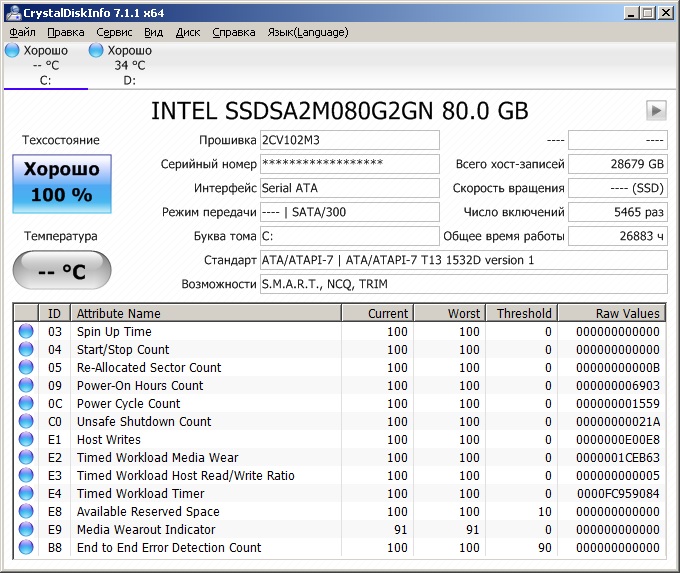This screenshot has width=680, height=573.
Task: Click the blue status orb for disk D:
Action: click(96, 50)
